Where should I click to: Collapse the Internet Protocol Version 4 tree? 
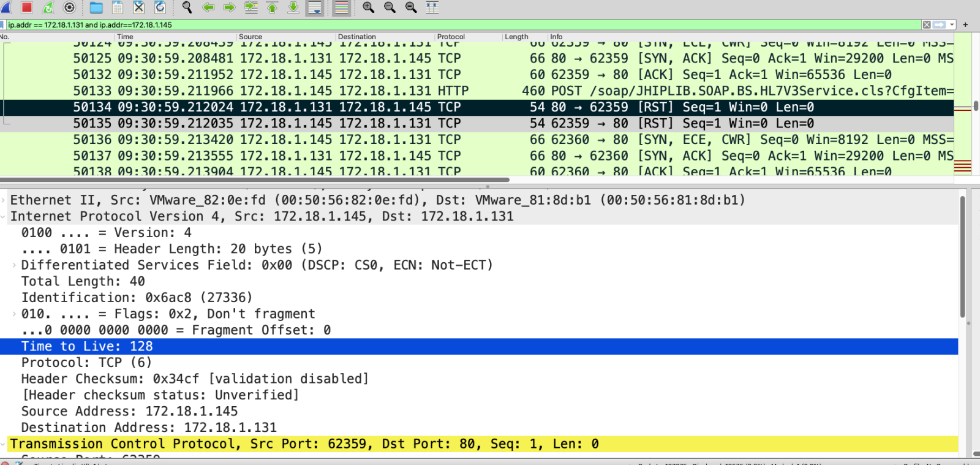(4, 217)
